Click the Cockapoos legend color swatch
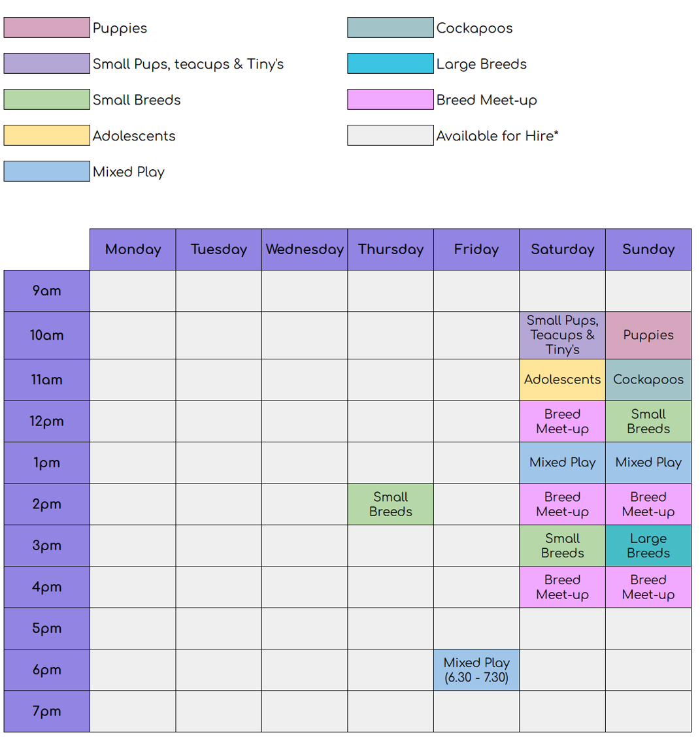Image resolution: width=700 pixels, height=739 pixels. [x=390, y=27]
